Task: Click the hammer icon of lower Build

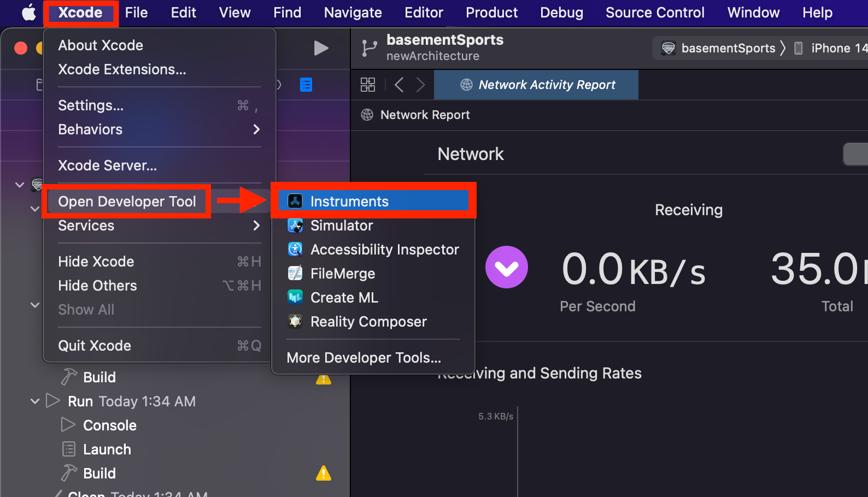Action: point(69,473)
